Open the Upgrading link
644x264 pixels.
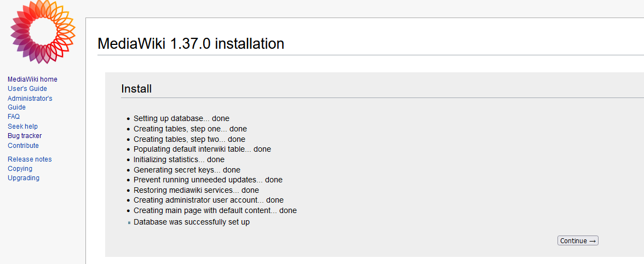tap(24, 178)
